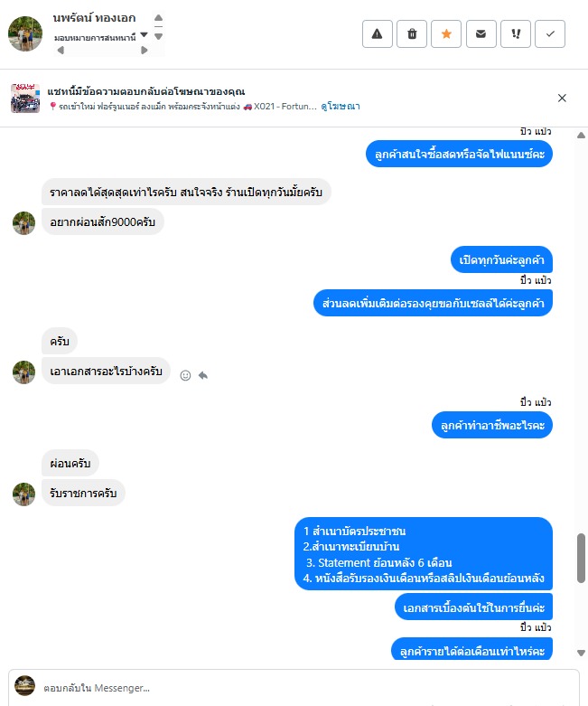The height and width of the screenshot is (706, 588).
Task: Open the ดูโฆษณา view ad link
Action: (341, 107)
